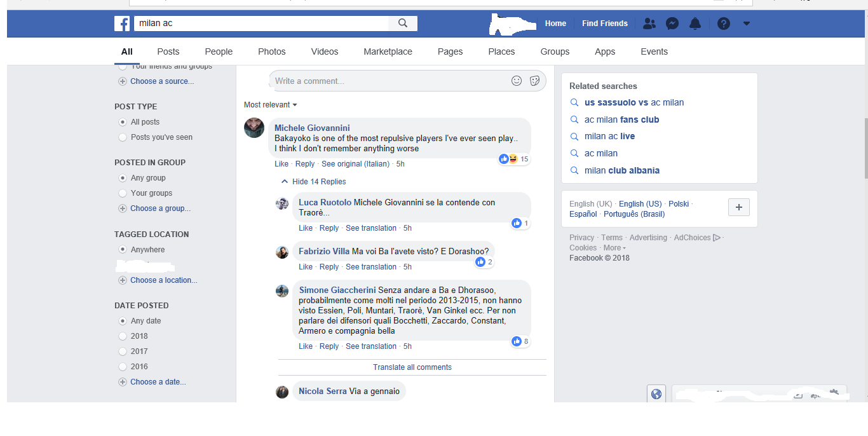Click Translate all comments
The width and height of the screenshot is (868, 436).
click(412, 367)
